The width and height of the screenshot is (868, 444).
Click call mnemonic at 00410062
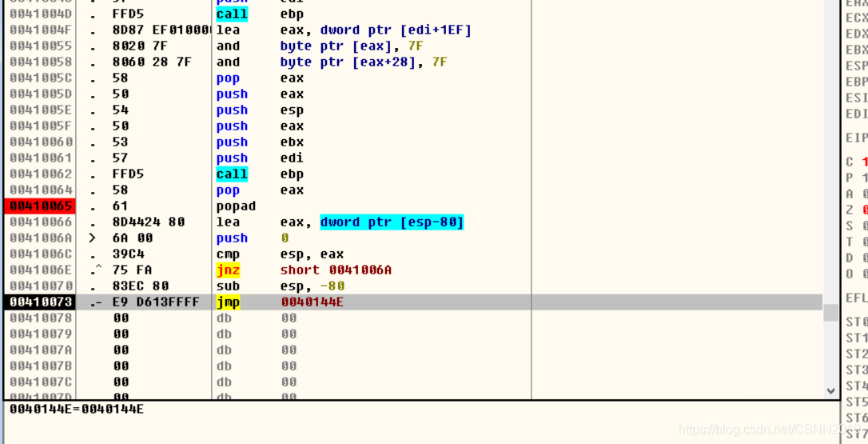tap(232, 174)
